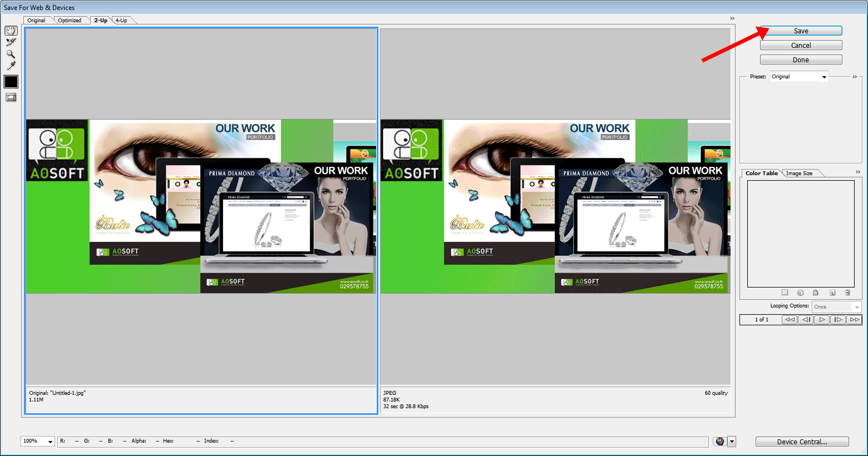The image size is (868, 456).
Task: Click the black eyedropper color swatch
Action: click(x=11, y=82)
